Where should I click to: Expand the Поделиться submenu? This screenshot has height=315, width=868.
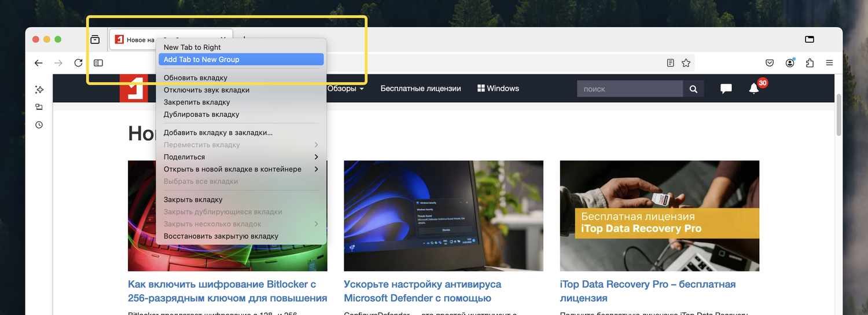pyautogui.click(x=241, y=157)
